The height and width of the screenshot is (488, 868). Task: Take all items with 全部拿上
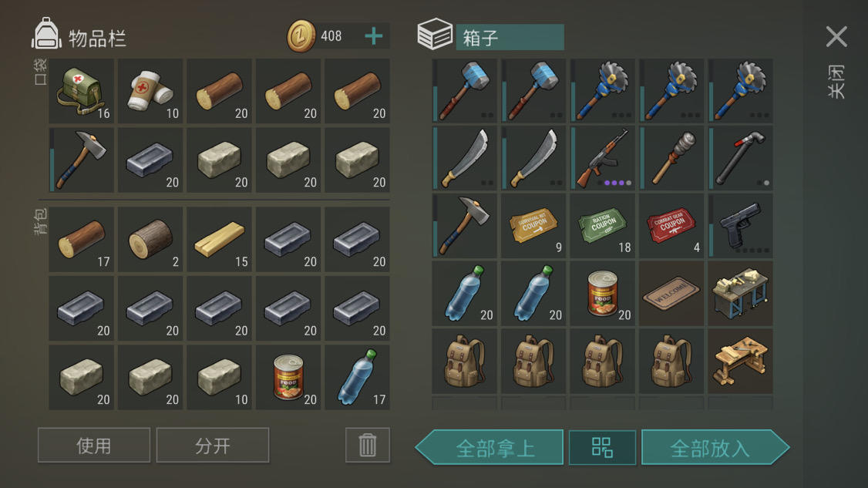pos(490,447)
